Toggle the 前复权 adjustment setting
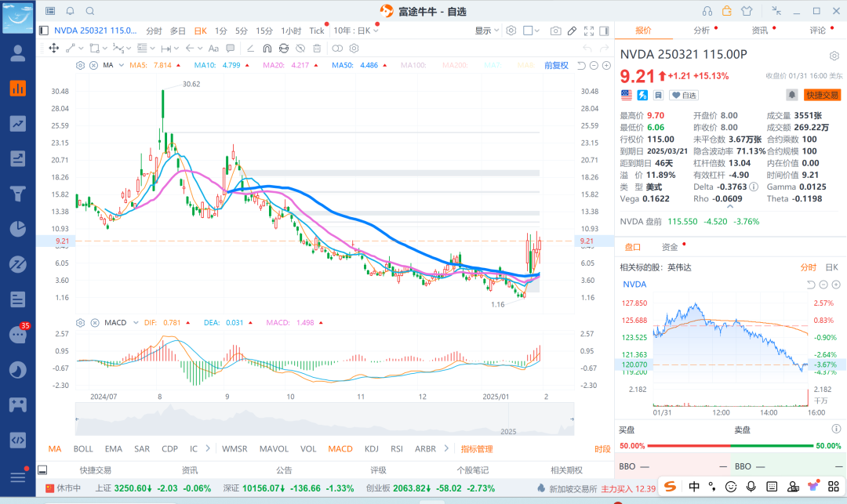 [x=556, y=65]
